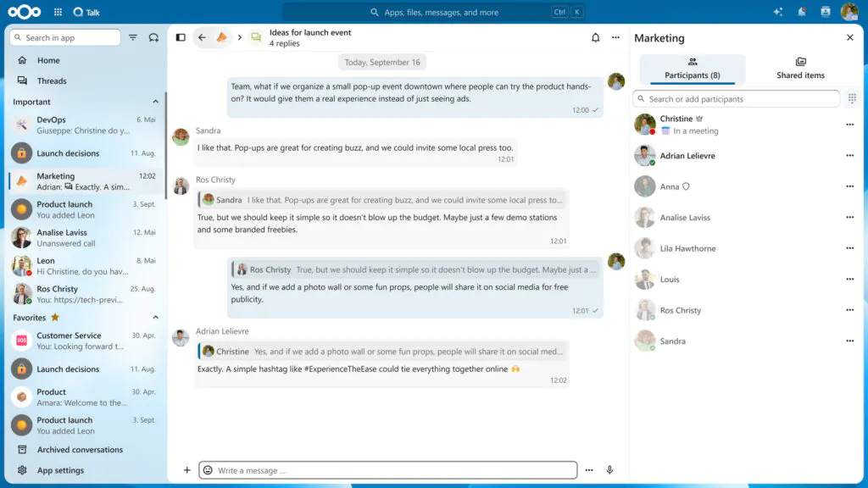Image resolution: width=868 pixels, height=488 pixels.
Task: Open options menu for Lila Hawthorne
Action: click(849, 248)
